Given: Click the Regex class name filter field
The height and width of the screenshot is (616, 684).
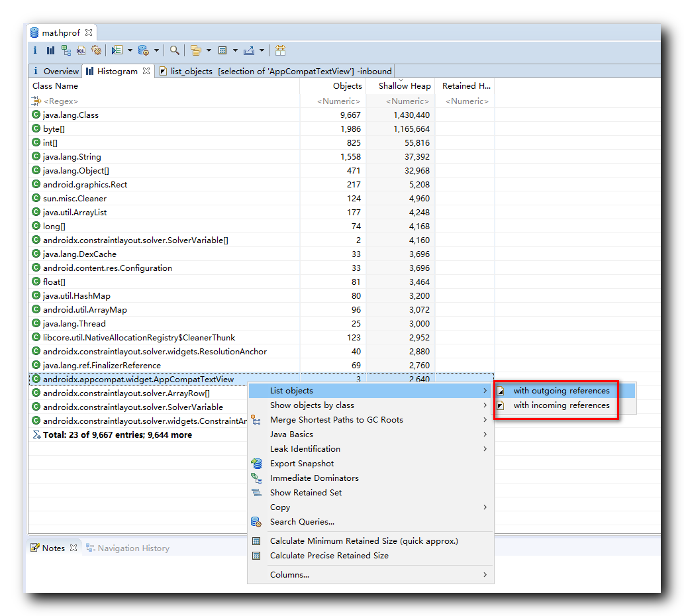Looking at the screenshot, I should click(x=164, y=101).
